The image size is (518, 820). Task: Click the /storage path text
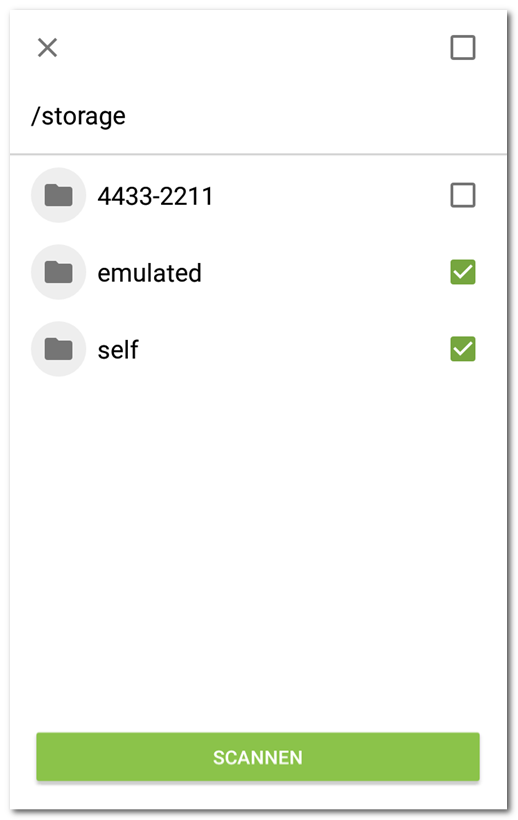coord(78,116)
